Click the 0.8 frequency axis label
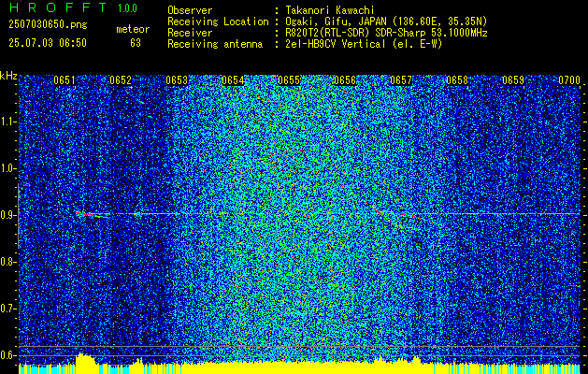The width and height of the screenshot is (588, 374). (x=7, y=262)
